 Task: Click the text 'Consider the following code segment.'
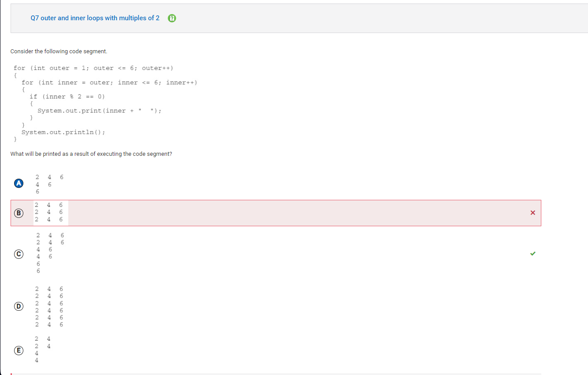59,51
